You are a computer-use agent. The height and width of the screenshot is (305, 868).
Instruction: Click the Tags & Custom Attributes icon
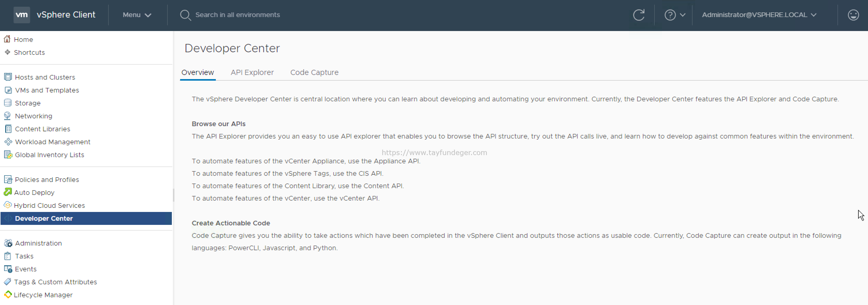click(x=8, y=282)
